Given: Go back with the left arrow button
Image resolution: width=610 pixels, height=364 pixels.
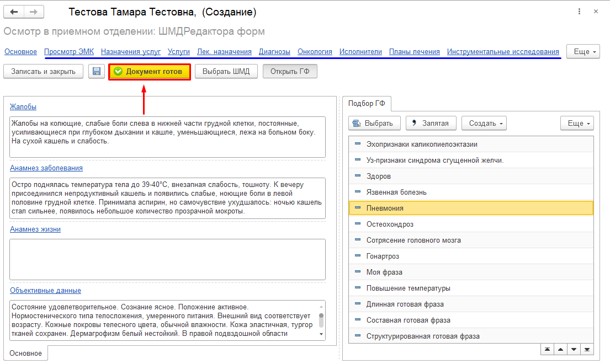Looking at the screenshot, I should coord(14,12).
